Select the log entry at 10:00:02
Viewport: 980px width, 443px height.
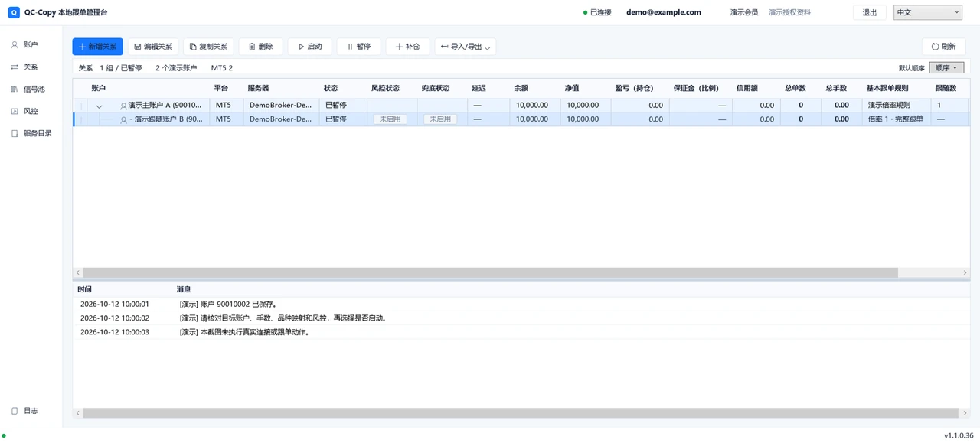521,318
